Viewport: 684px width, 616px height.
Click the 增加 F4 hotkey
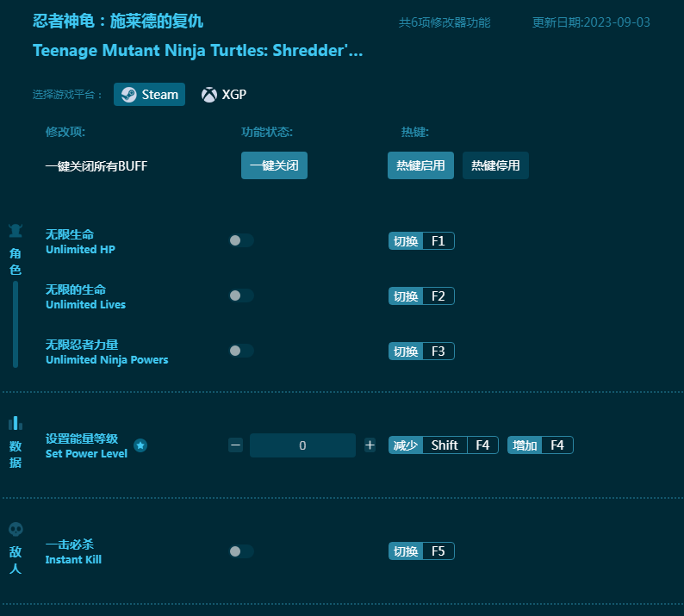click(540, 445)
